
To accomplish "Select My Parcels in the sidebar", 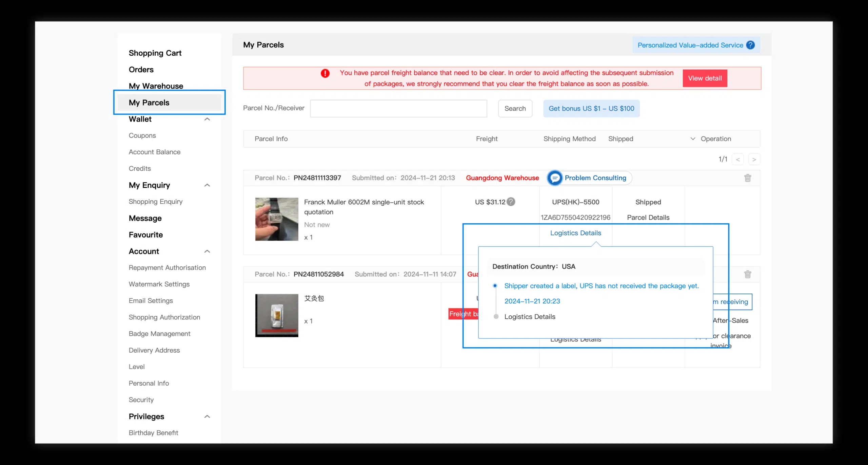I will tap(170, 103).
